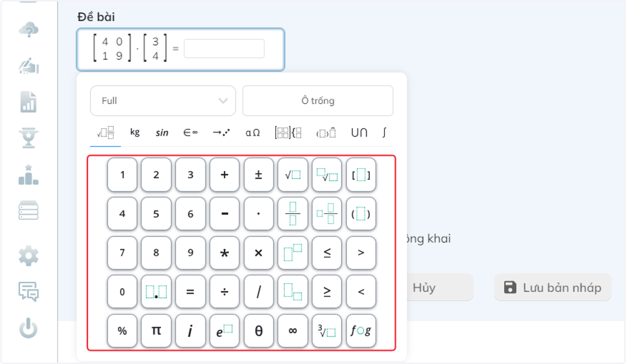Switch to the kg units tab
This screenshot has height=364, width=626.
click(135, 132)
